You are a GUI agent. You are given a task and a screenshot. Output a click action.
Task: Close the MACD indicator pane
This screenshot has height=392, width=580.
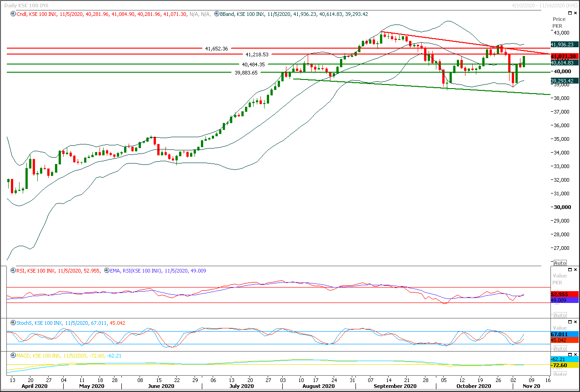pyautogui.click(x=576, y=354)
